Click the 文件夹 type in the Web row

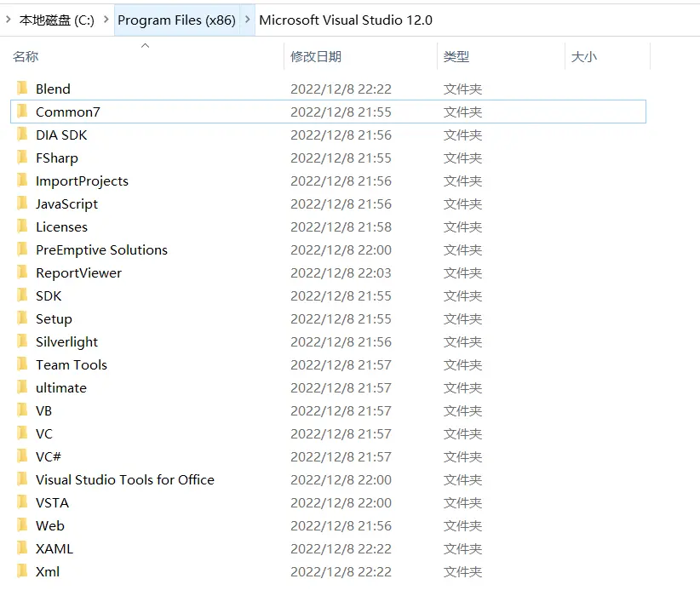tap(462, 526)
